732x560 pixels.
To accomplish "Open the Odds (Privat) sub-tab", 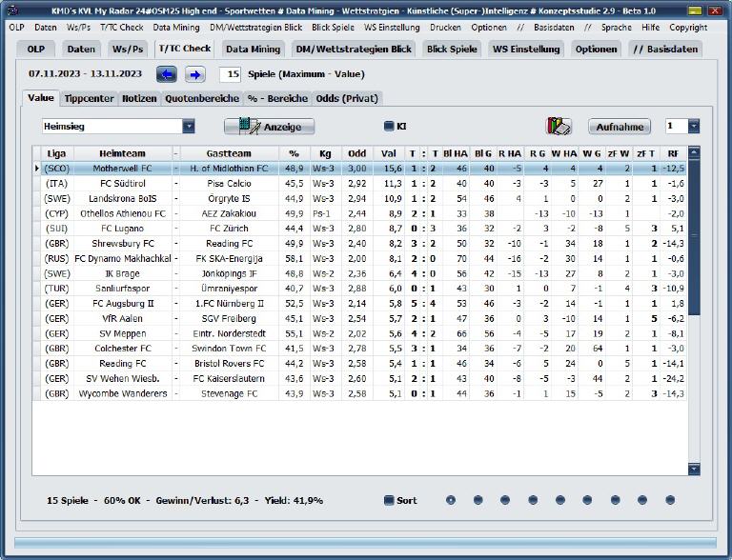I will click(347, 98).
